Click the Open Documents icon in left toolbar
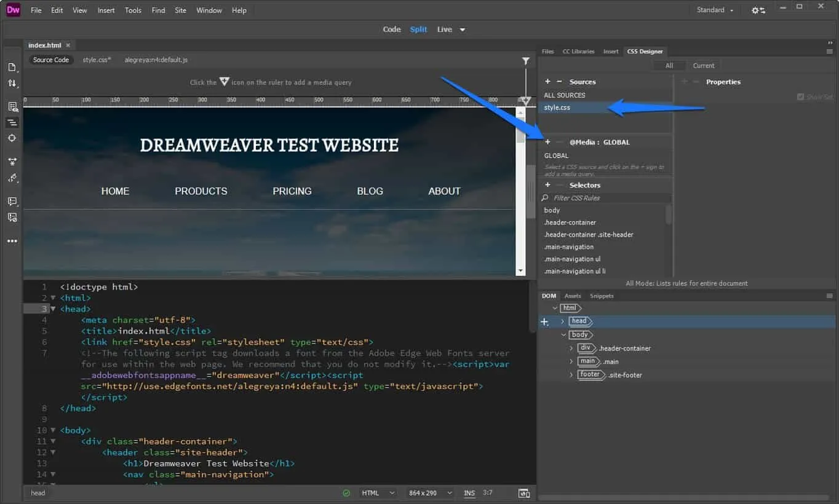The height and width of the screenshot is (504, 839). (12, 67)
